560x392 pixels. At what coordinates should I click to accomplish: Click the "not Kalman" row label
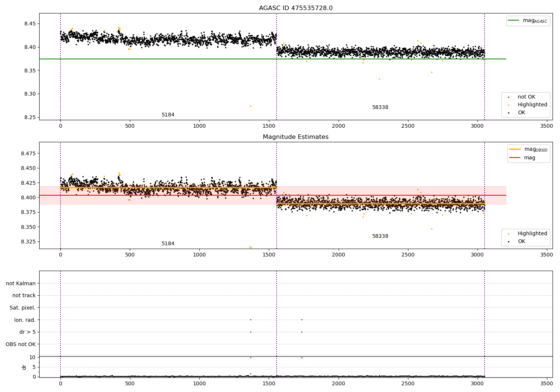(x=21, y=284)
